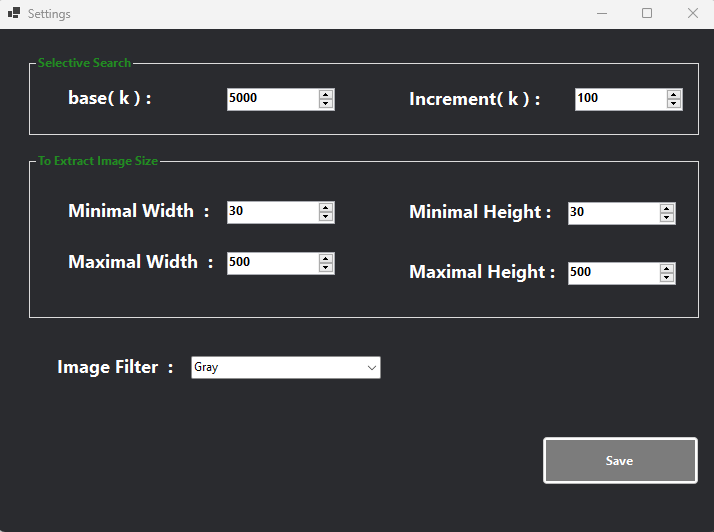Lower Minimal Width using down arrow
The image size is (714, 532).
pos(326,217)
